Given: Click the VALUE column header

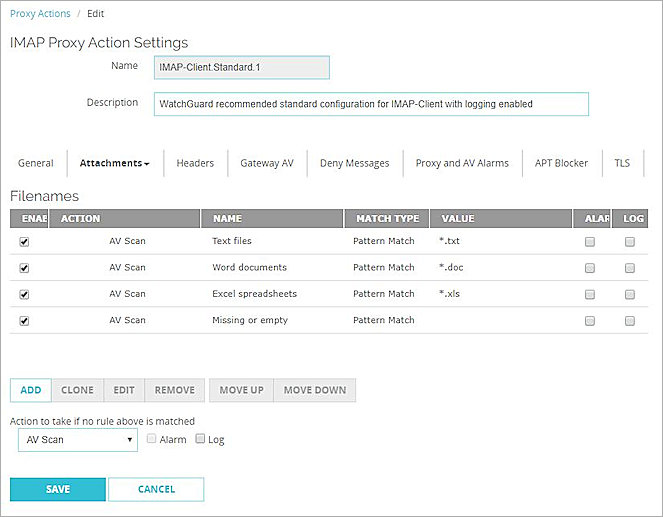Looking at the screenshot, I should pyautogui.click(x=501, y=219).
